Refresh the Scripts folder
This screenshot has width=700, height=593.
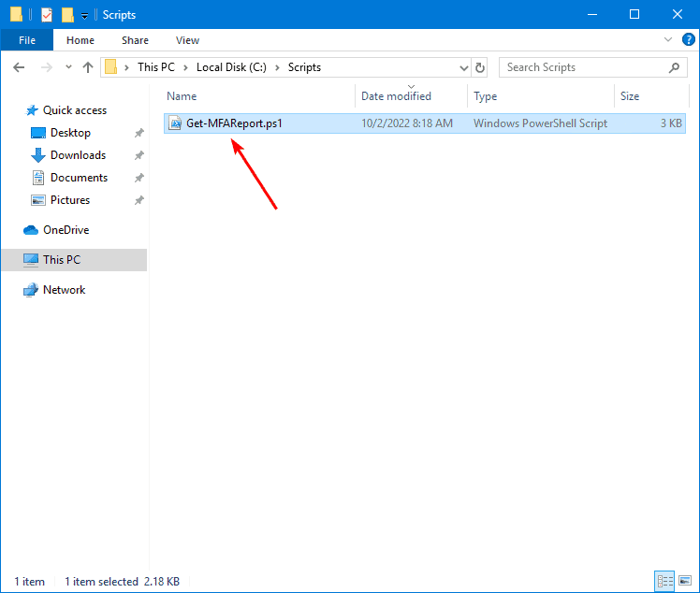click(x=479, y=68)
